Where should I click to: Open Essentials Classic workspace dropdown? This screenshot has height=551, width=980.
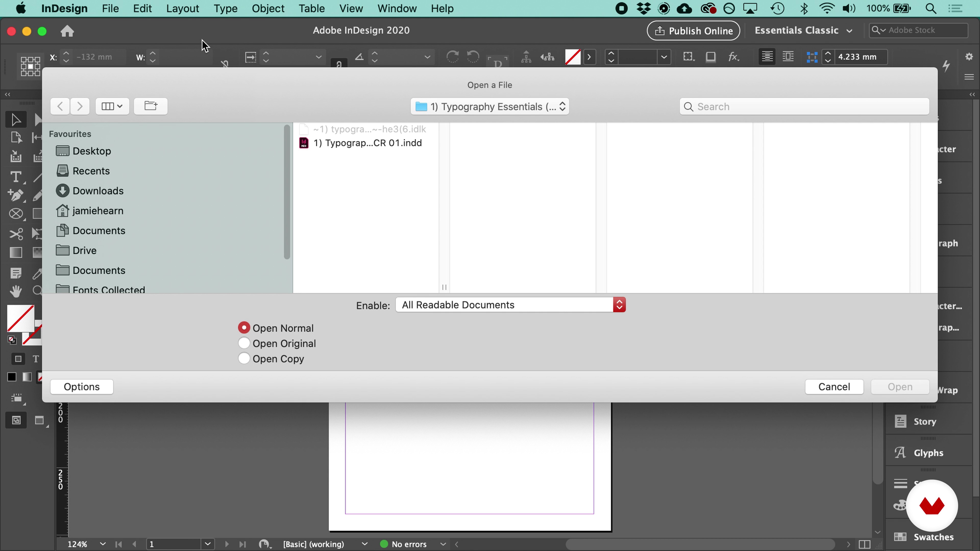[x=803, y=30]
